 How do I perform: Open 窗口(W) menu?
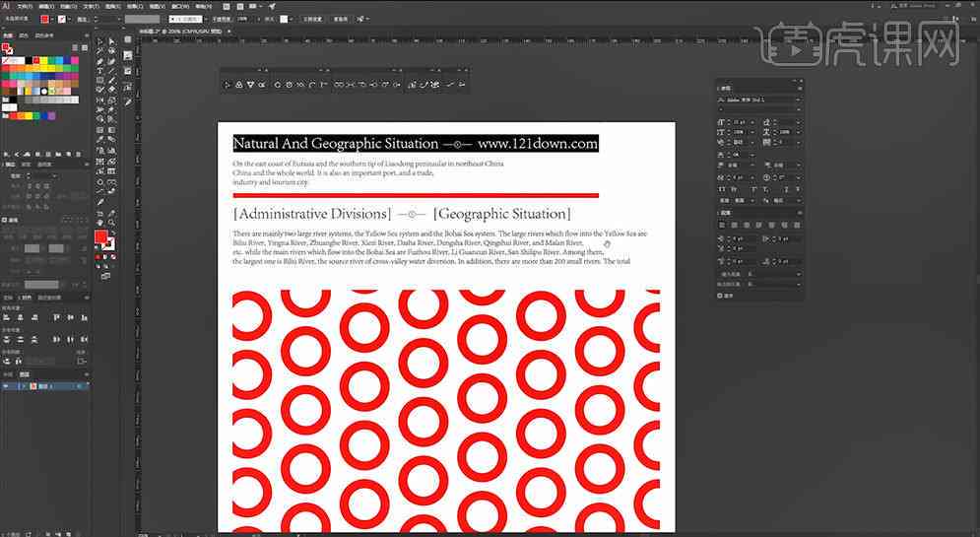click(179, 6)
